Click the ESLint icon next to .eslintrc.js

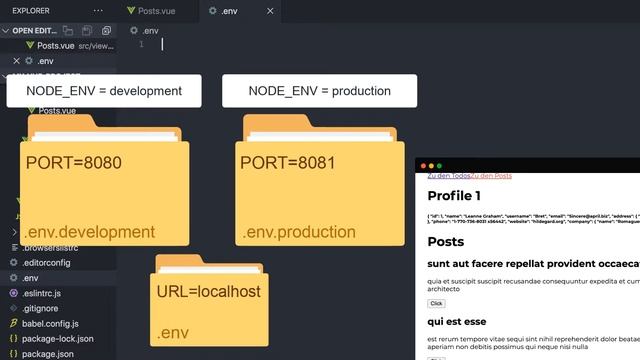point(13,293)
